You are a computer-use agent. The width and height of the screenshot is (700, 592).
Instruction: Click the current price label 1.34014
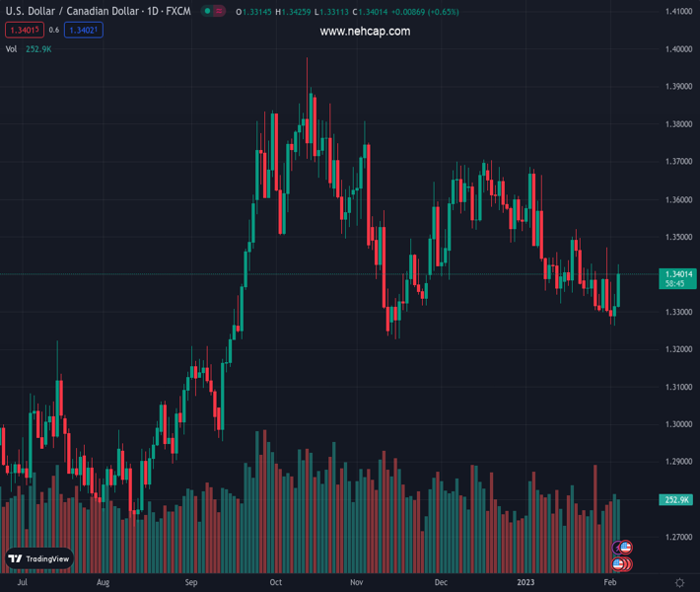point(676,274)
